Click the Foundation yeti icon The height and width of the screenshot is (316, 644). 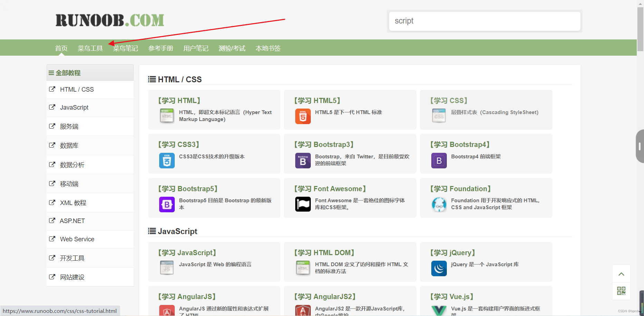tap(439, 204)
